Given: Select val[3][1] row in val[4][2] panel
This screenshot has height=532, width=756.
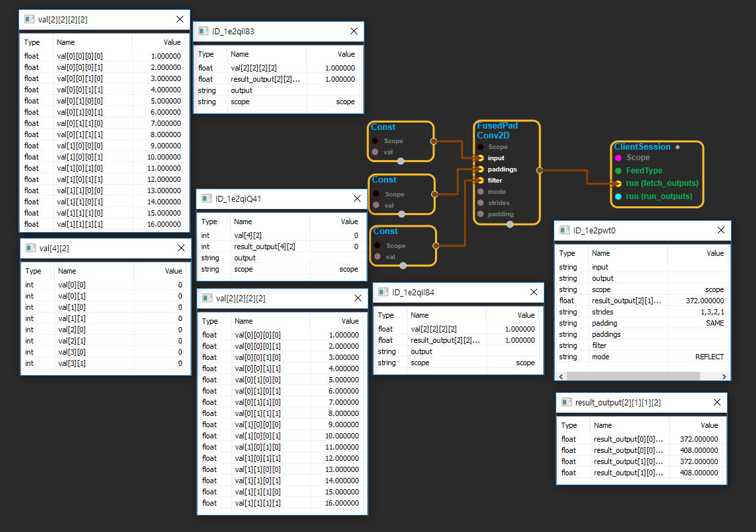Looking at the screenshot, I should pos(105,363).
